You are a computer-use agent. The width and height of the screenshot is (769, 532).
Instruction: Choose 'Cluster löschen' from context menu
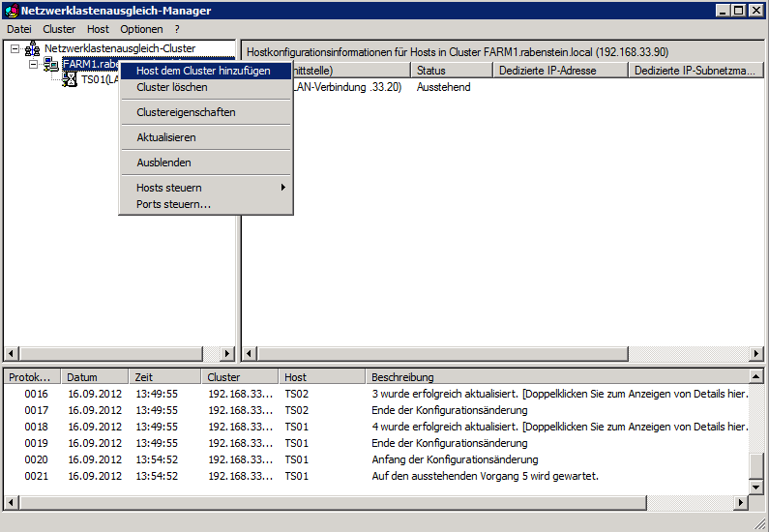point(172,87)
